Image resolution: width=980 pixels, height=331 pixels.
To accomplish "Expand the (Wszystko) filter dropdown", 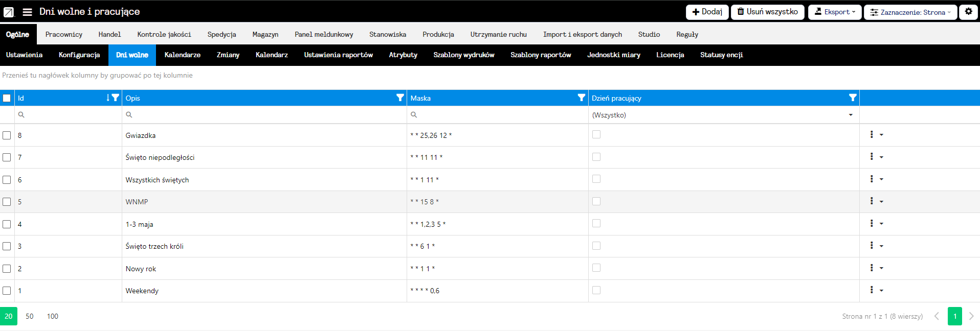I will coord(850,115).
